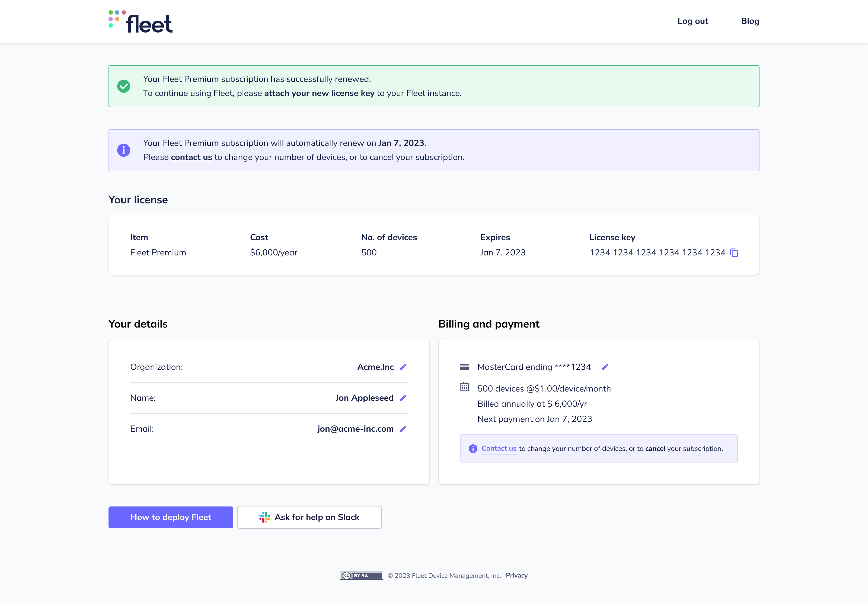The height and width of the screenshot is (603, 868).
Task: Click How to deploy Fleet
Action: pos(171,517)
